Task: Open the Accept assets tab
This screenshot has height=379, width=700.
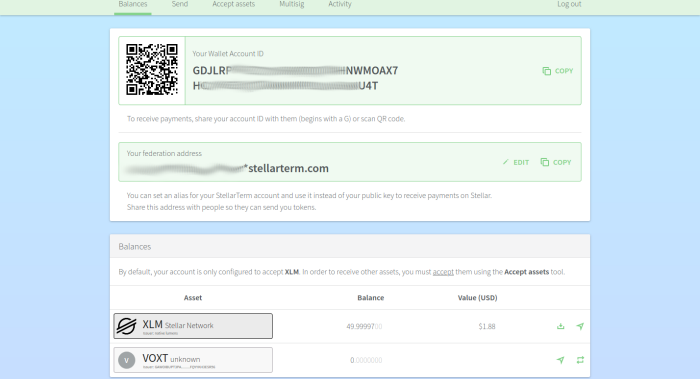Action: (x=233, y=4)
